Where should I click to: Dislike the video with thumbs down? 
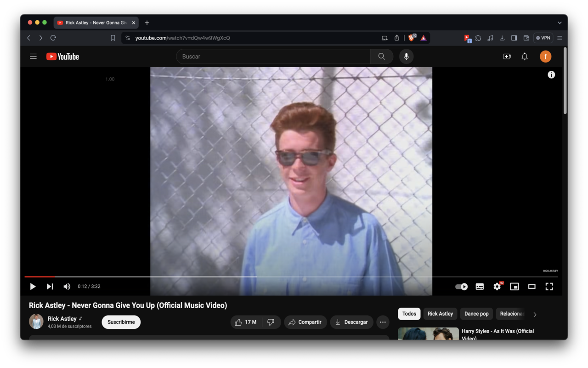(271, 322)
